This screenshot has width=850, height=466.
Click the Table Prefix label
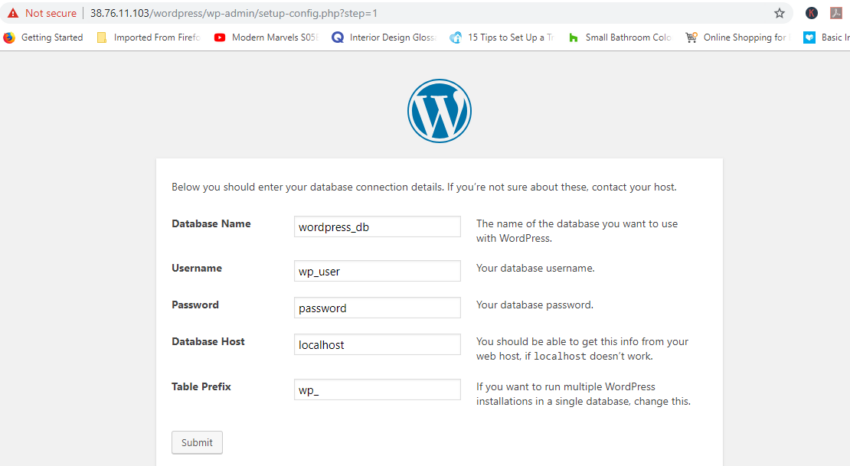[201, 386]
